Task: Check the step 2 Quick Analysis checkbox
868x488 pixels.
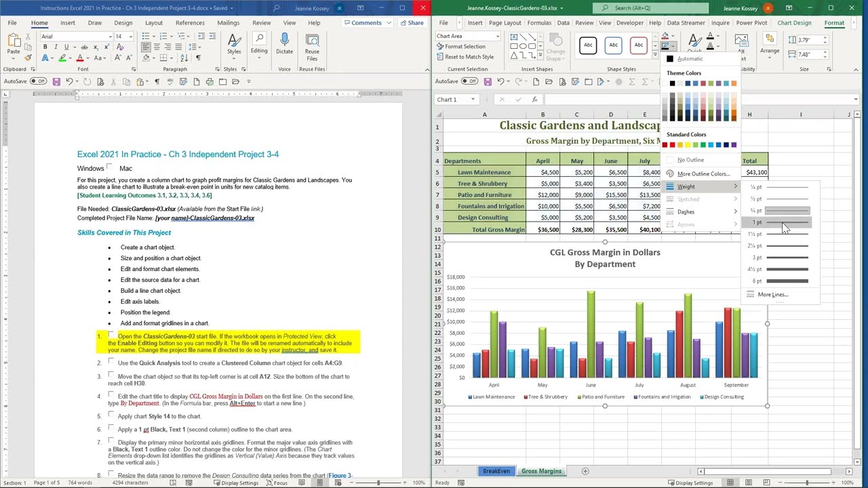Action: tap(111, 361)
